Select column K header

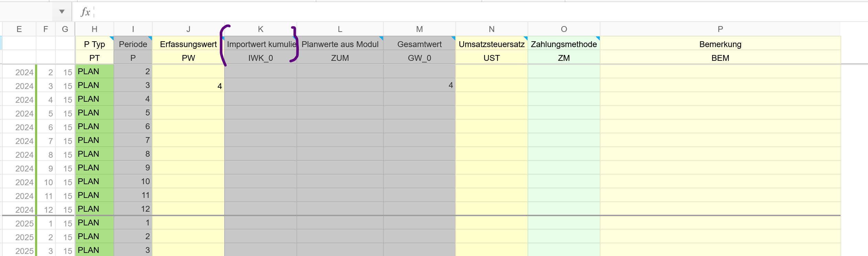pos(260,29)
